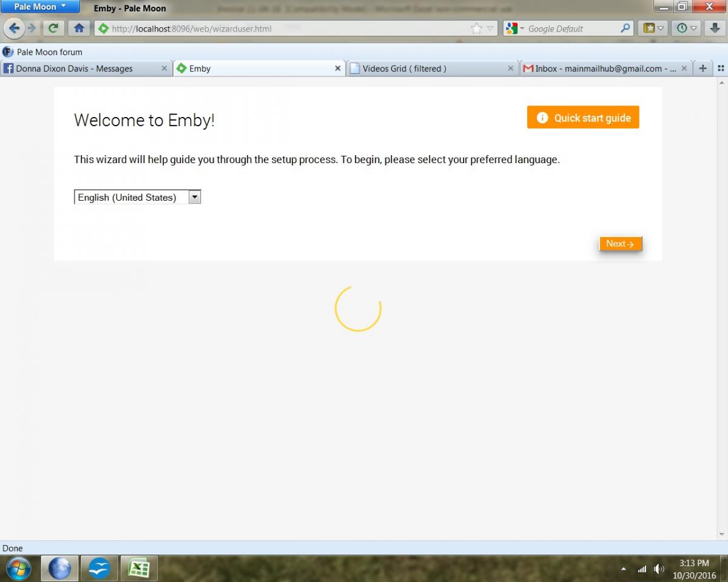Image resolution: width=728 pixels, height=582 pixels.
Task: Close the Gmail Inbox tab
Action: [684, 69]
